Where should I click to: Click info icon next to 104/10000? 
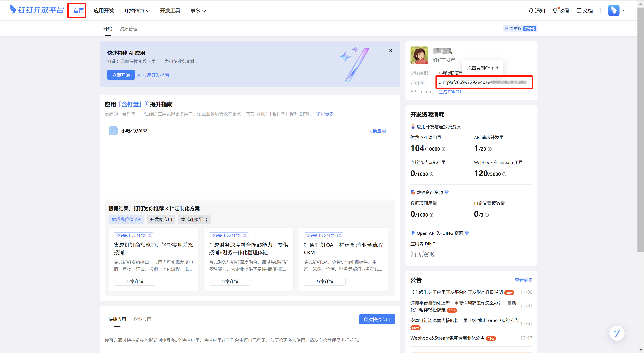click(x=444, y=149)
